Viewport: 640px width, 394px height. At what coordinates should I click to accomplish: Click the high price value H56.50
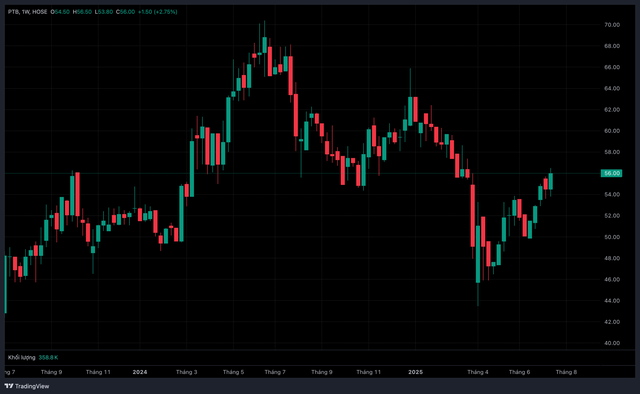point(82,12)
